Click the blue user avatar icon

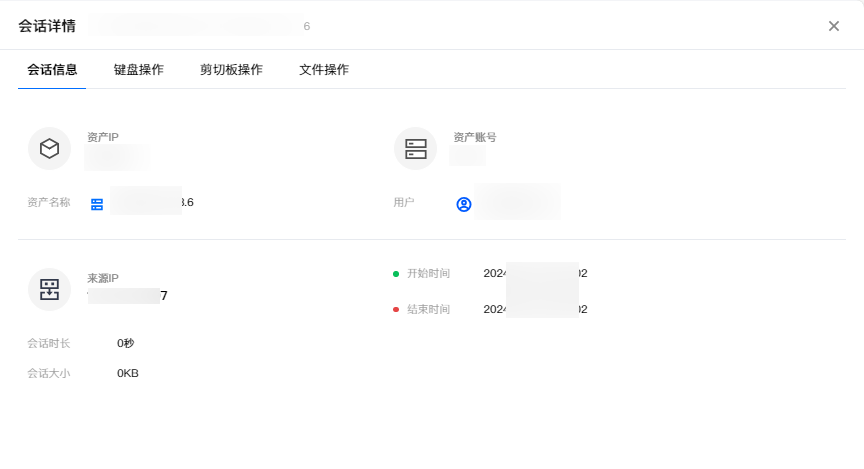tap(464, 203)
